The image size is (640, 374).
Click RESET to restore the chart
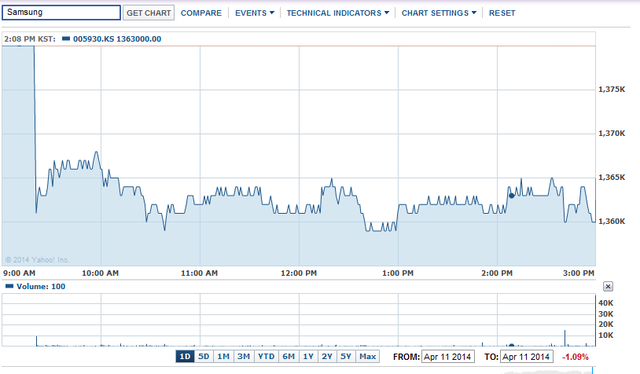(x=502, y=13)
